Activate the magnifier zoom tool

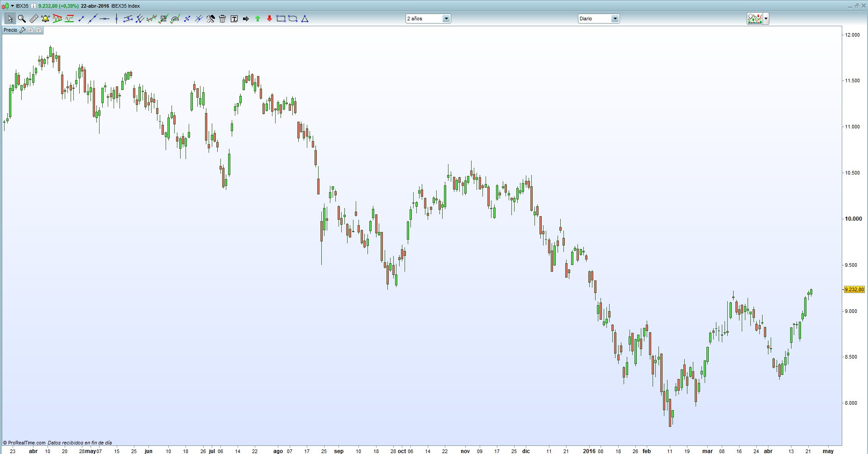pyautogui.click(x=22, y=19)
